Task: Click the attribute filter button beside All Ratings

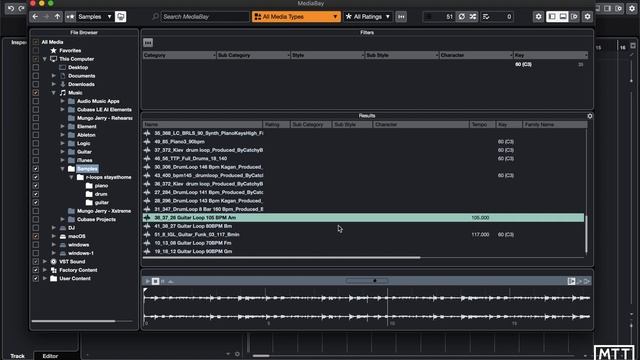Action: coord(401,17)
